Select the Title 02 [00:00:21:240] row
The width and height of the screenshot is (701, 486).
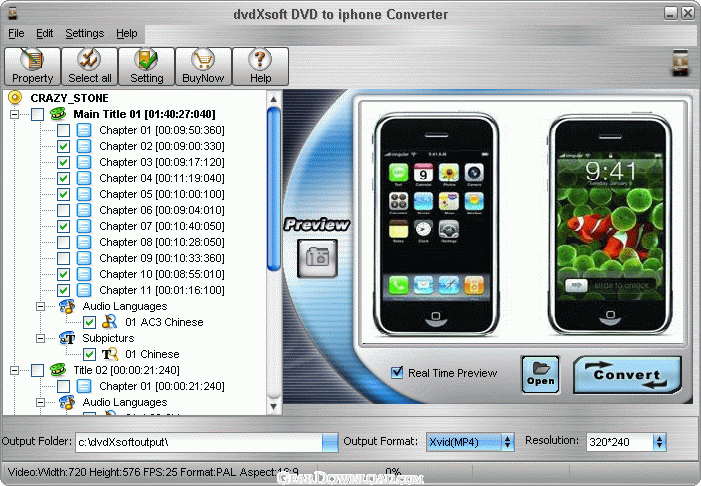coord(127,370)
